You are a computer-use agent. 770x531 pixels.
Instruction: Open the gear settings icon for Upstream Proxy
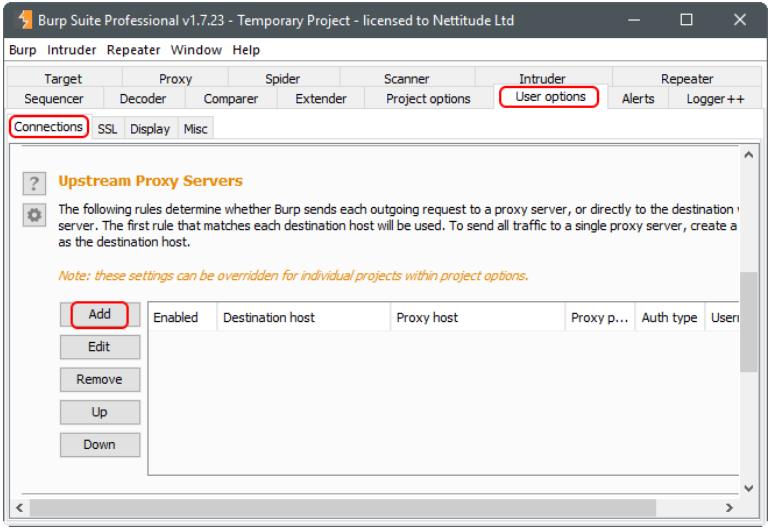point(35,215)
